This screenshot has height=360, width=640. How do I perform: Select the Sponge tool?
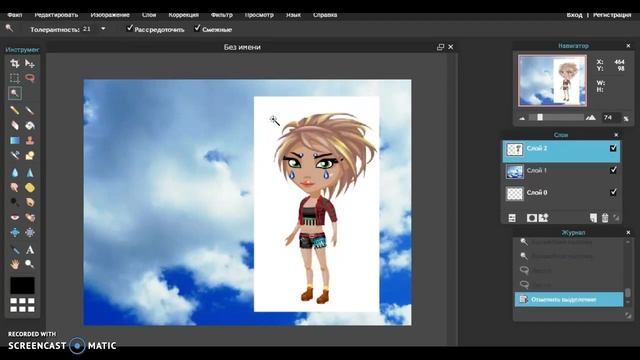pos(30,187)
